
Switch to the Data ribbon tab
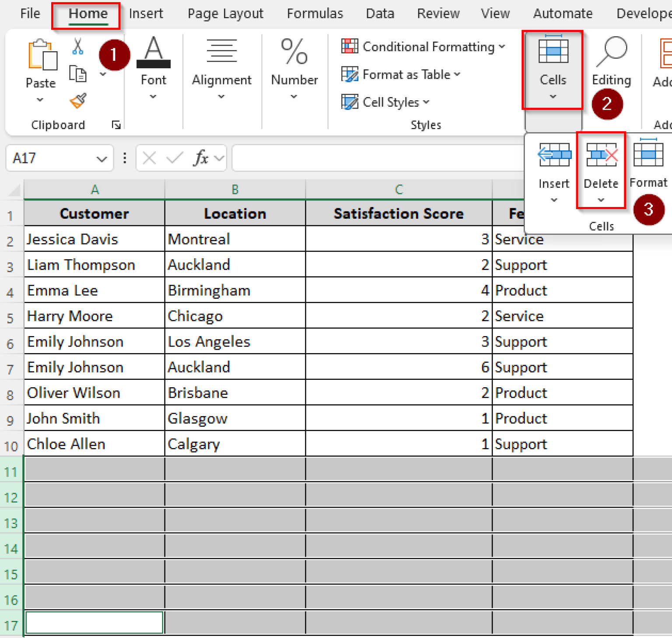[380, 13]
